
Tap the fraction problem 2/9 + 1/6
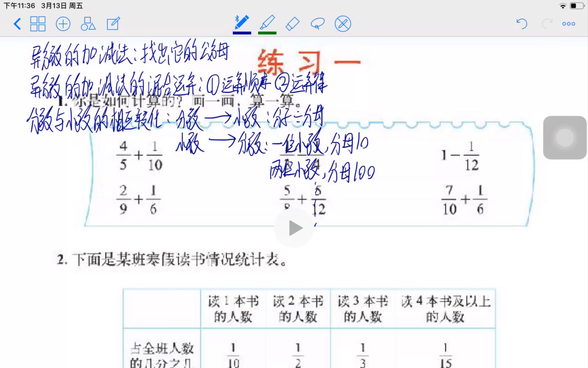[138, 200]
